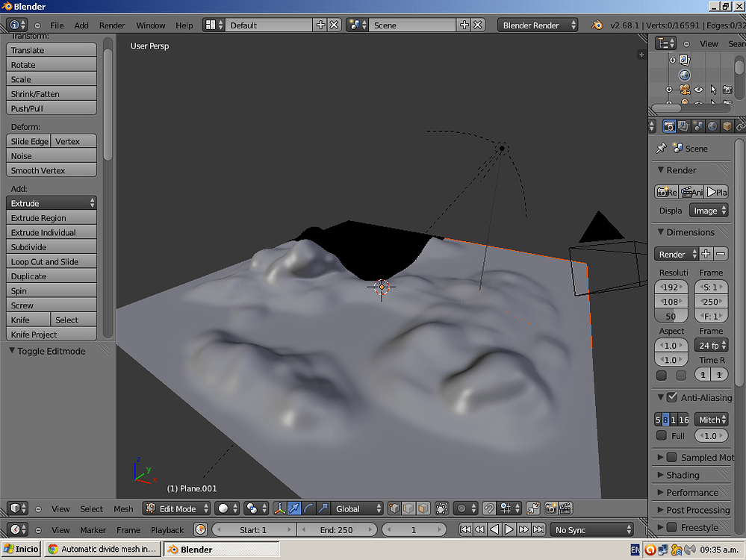Select the World properties tab

712,126
